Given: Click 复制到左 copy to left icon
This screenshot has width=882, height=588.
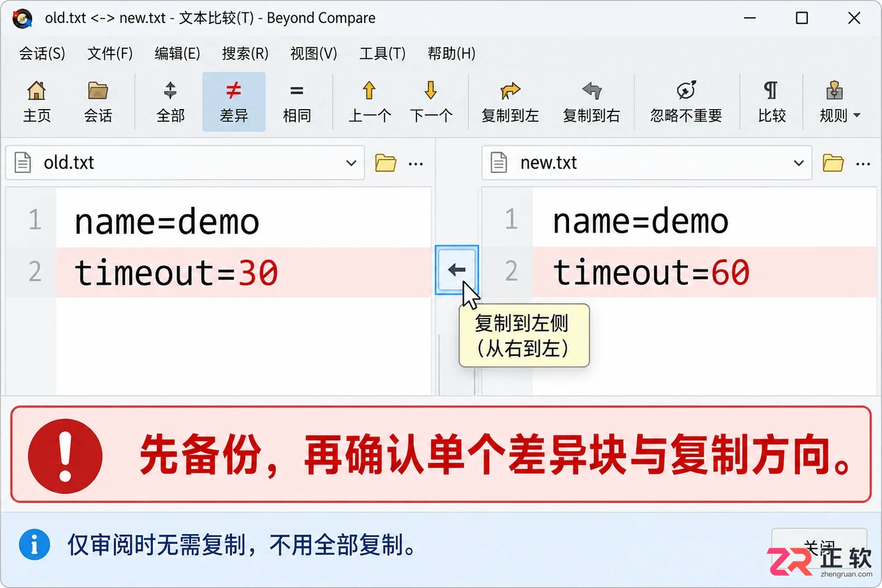Looking at the screenshot, I should tap(510, 102).
